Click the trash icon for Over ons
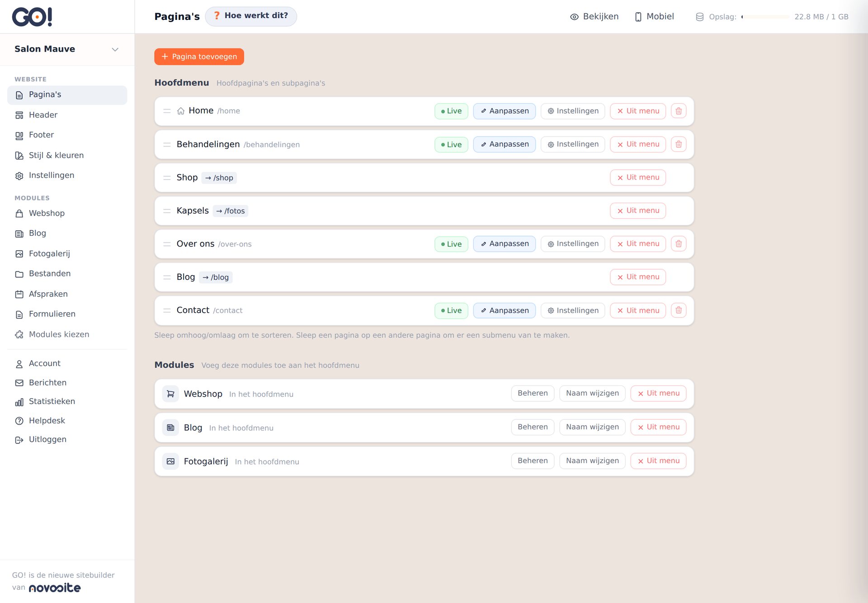This screenshot has width=868, height=603. click(679, 244)
